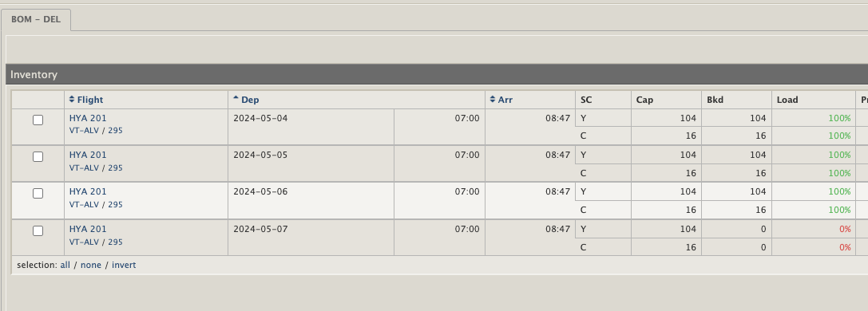Open VT-ALV / 295 link on 2024-05-06 row
The width and height of the screenshot is (868, 311).
[x=96, y=205]
